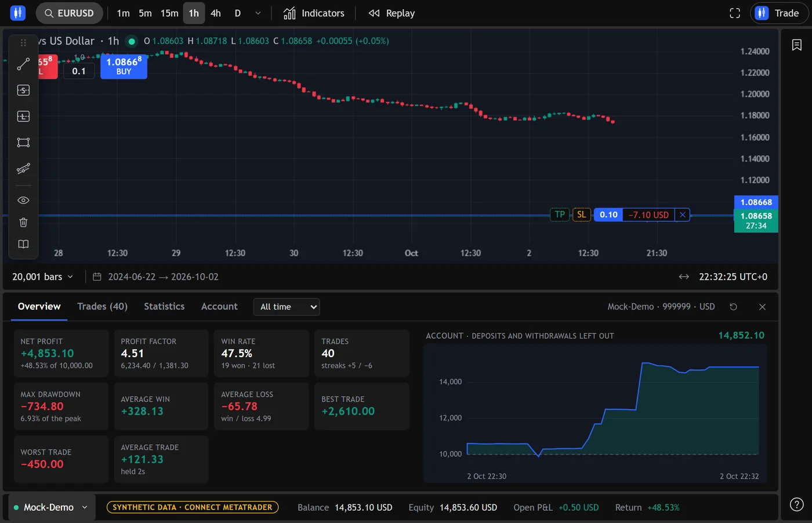Select the trend line drawing tool
Screen dimensions: 812x523
point(23,64)
